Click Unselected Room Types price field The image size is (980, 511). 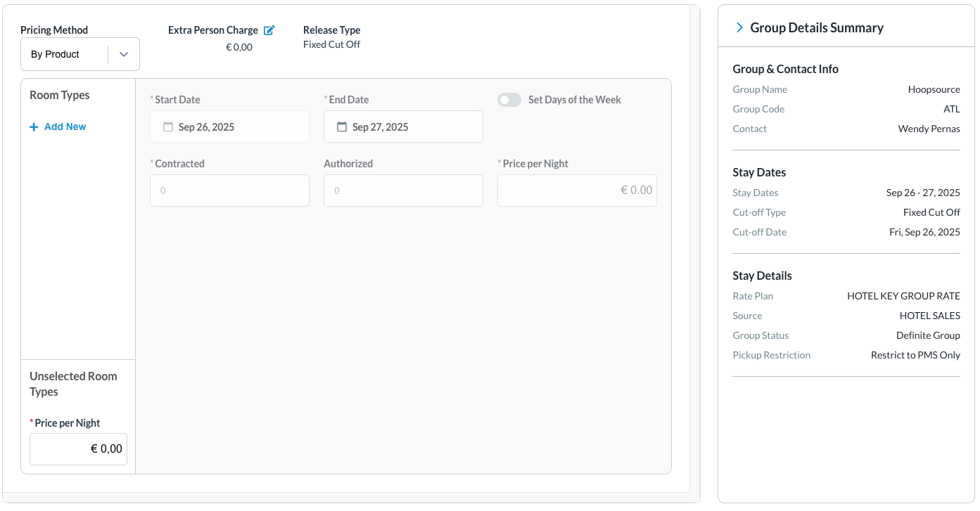click(78, 449)
